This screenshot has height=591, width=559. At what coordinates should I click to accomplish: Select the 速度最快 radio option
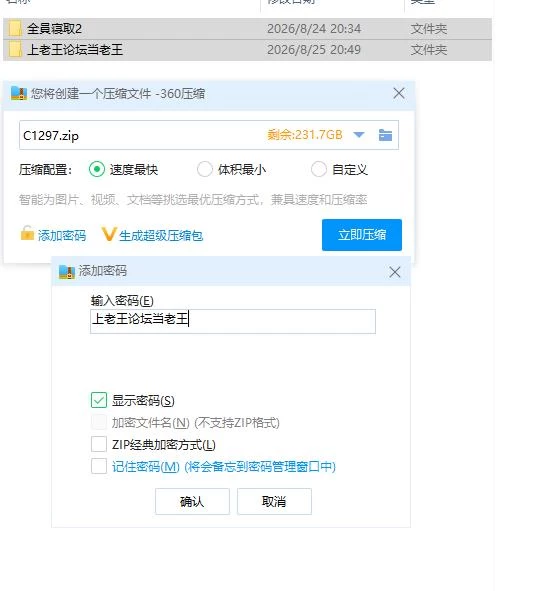(97, 169)
